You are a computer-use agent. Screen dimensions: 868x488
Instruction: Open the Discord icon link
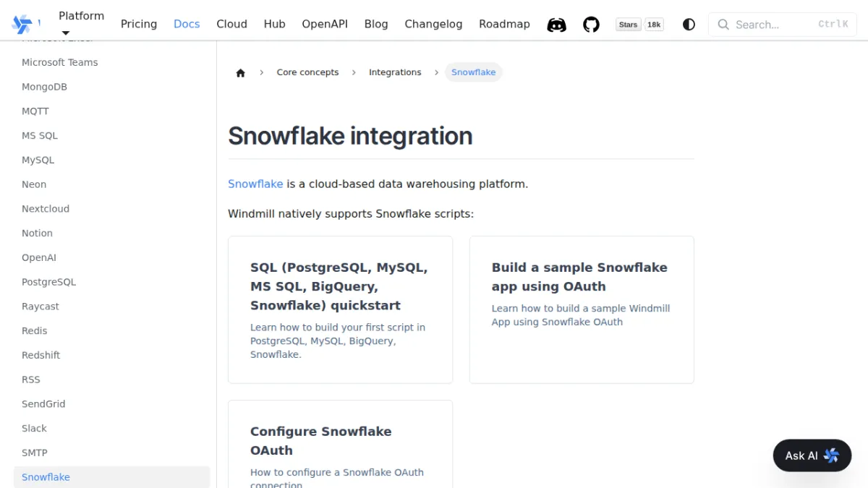coord(556,25)
